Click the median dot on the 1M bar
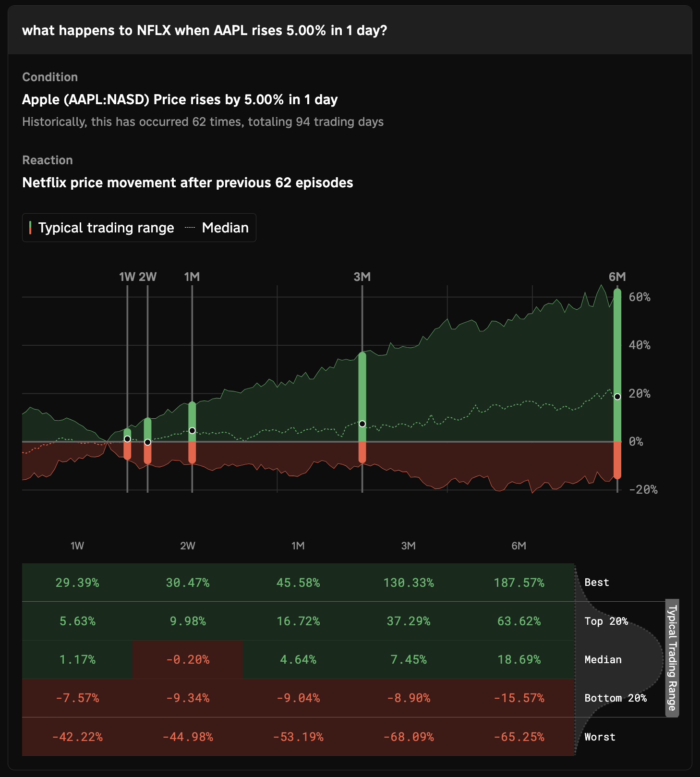This screenshot has width=700, height=777. (192, 431)
